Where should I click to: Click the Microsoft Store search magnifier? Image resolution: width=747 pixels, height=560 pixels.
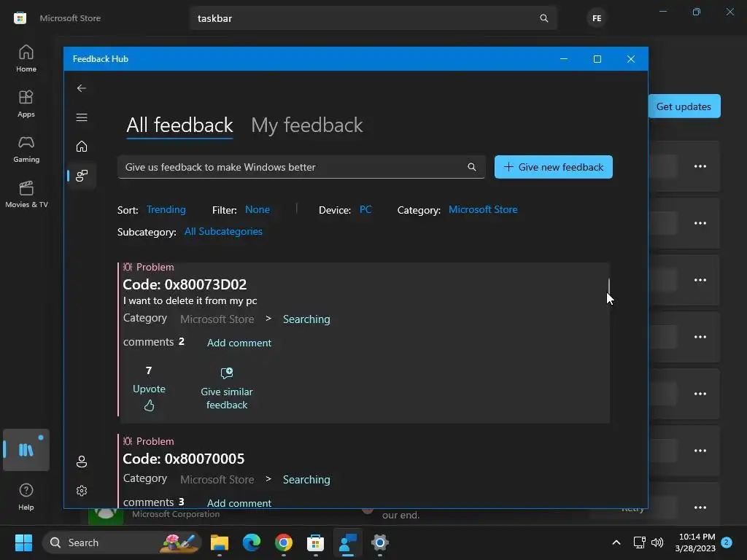pos(544,18)
